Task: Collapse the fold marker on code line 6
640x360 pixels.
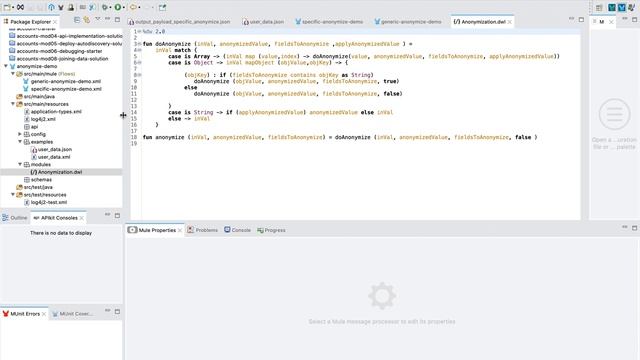Action: tap(140, 62)
